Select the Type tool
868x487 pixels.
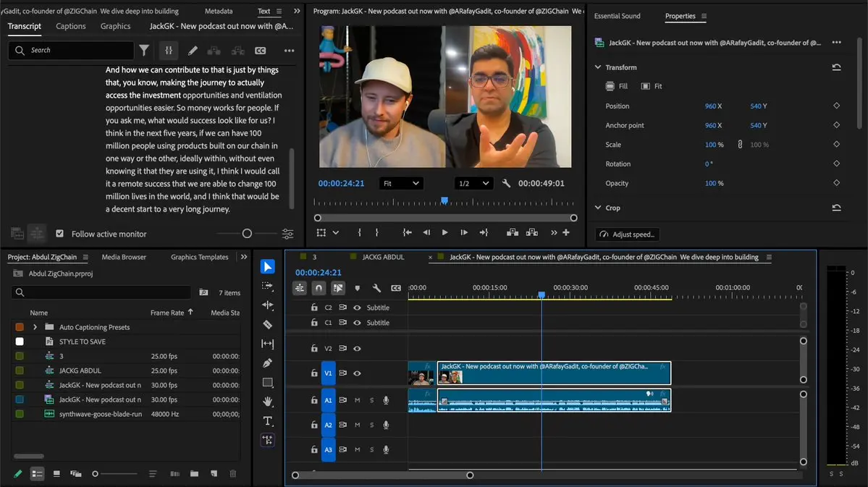coord(267,420)
